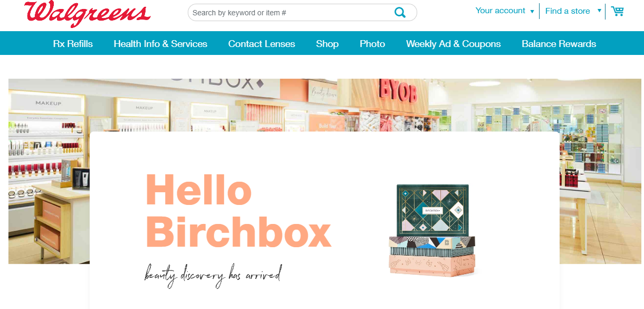
Task: Open the shopping cart icon
Action: 617,11
